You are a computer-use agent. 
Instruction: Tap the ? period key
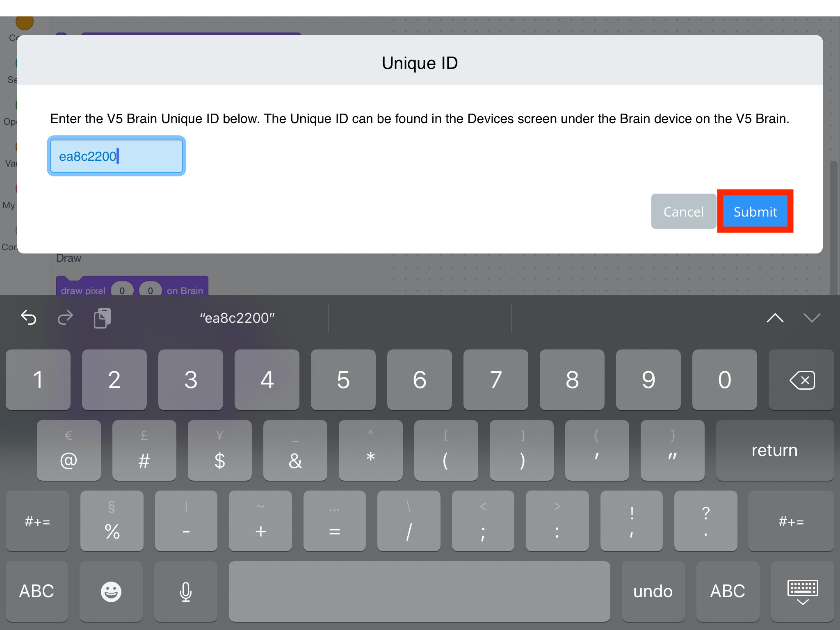[x=706, y=521]
